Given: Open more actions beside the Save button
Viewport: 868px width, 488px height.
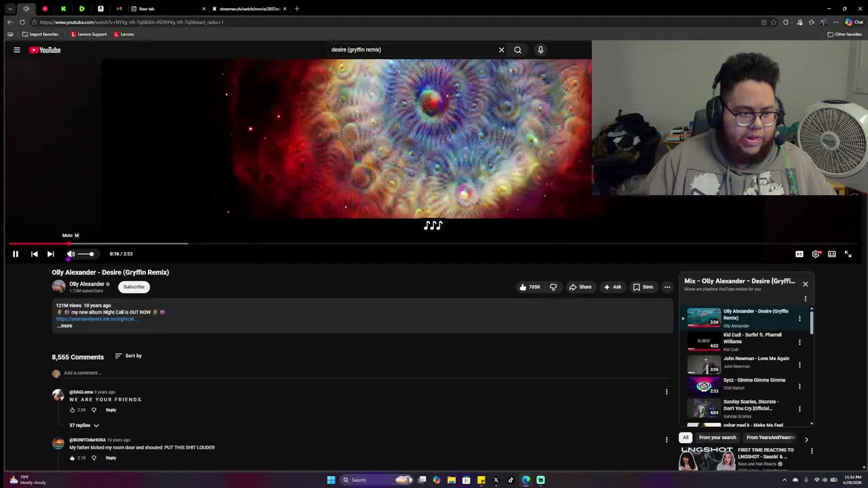Looking at the screenshot, I should click(x=667, y=287).
